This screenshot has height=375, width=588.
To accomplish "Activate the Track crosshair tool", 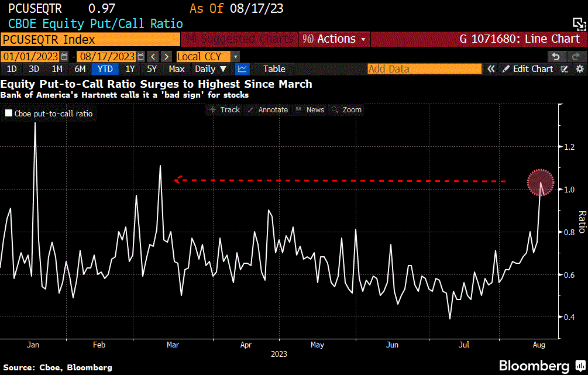I will pyautogui.click(x=225, y=110).
